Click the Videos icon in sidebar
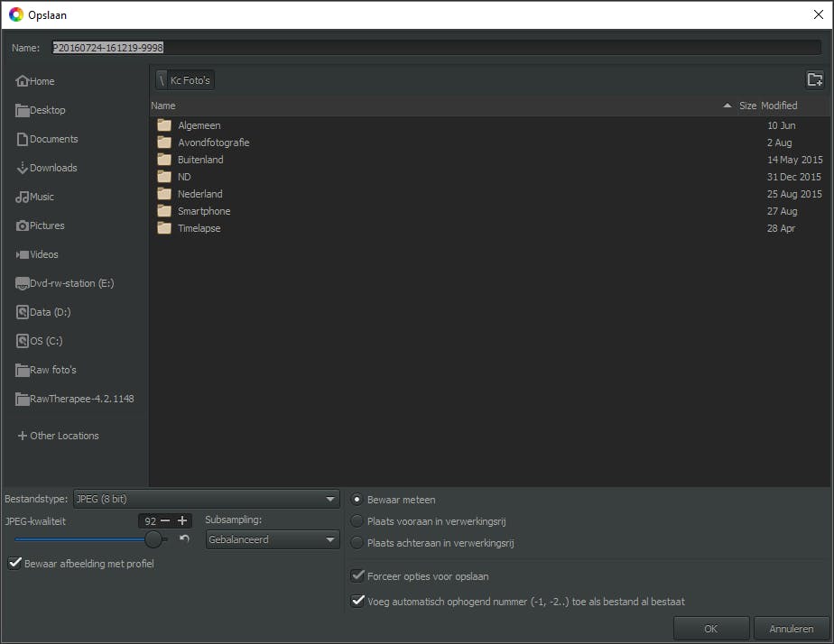This screenshot has height=644, width=834. (x=23, y=254)
